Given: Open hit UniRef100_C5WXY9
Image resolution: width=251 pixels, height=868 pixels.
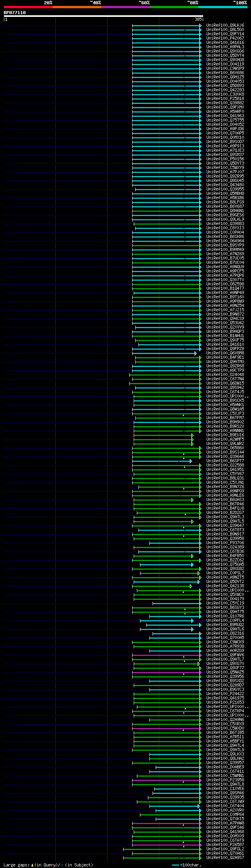Looking at the screenshot, I should pos(225,167).
